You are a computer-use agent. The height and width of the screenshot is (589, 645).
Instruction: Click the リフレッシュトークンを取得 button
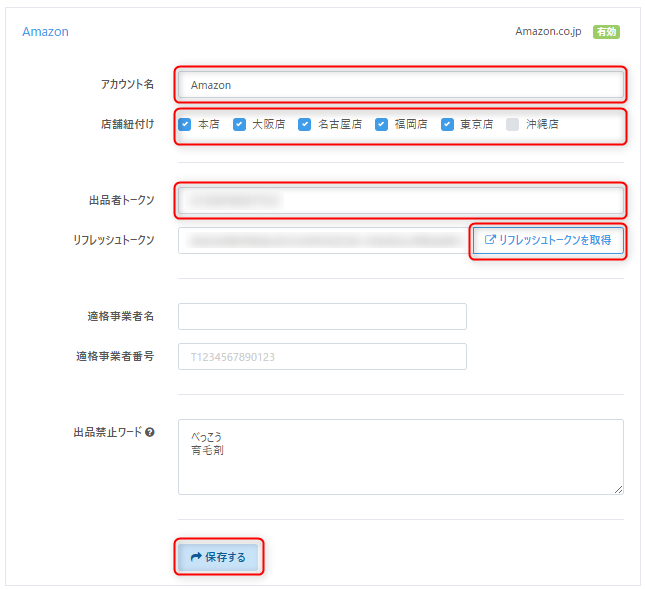click(x=548, y=240)
